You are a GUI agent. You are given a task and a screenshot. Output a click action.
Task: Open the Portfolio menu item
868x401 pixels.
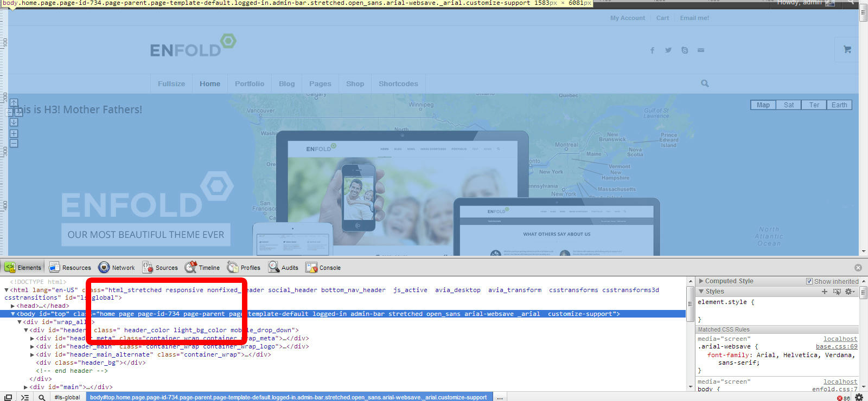[250, 84]
